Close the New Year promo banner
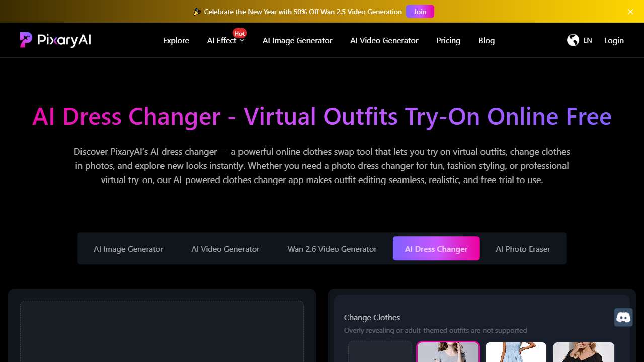The height and width of the screenshot is (362, 644). (x=630, y=12)
